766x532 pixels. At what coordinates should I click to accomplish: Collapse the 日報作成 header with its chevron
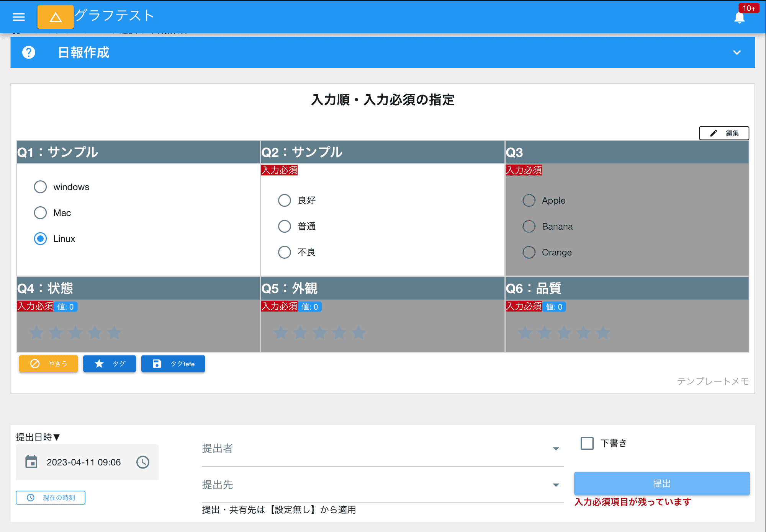tap(736, 52)
